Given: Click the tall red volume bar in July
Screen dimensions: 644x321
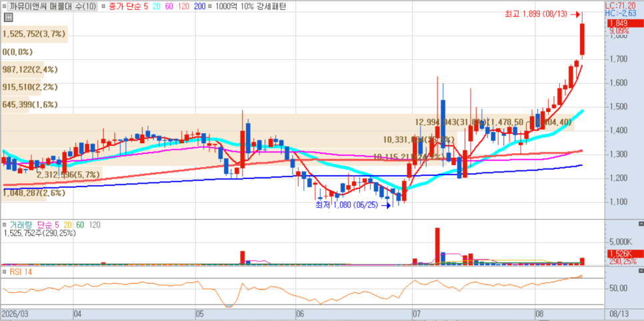Looking at the screenshot, I should [x=437, y=246].
